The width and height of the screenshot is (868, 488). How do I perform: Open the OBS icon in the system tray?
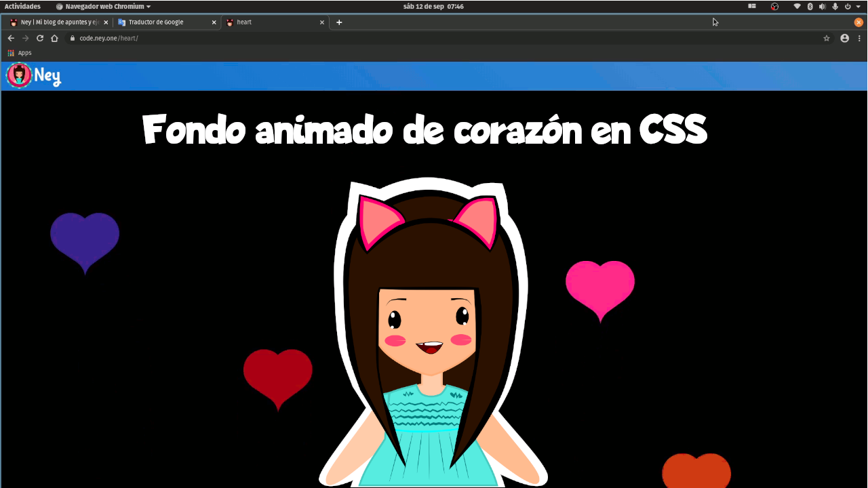pyautogui.click(x=774, y=6)
